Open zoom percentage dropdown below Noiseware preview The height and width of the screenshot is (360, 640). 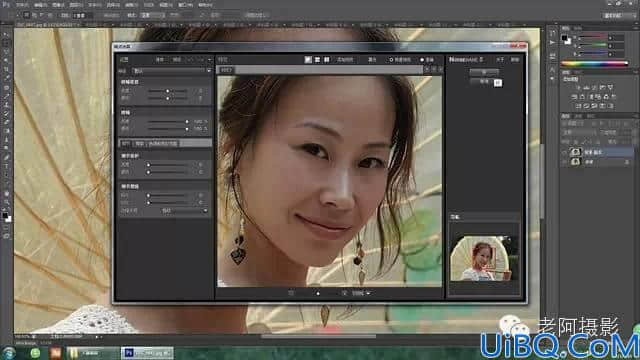click(x=369, y=293)
